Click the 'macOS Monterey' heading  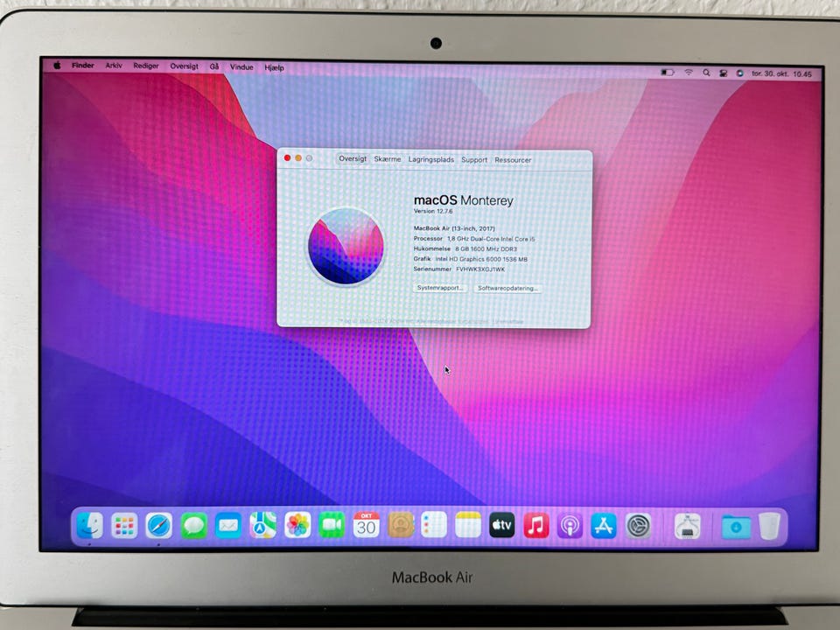tap(464, 199)
